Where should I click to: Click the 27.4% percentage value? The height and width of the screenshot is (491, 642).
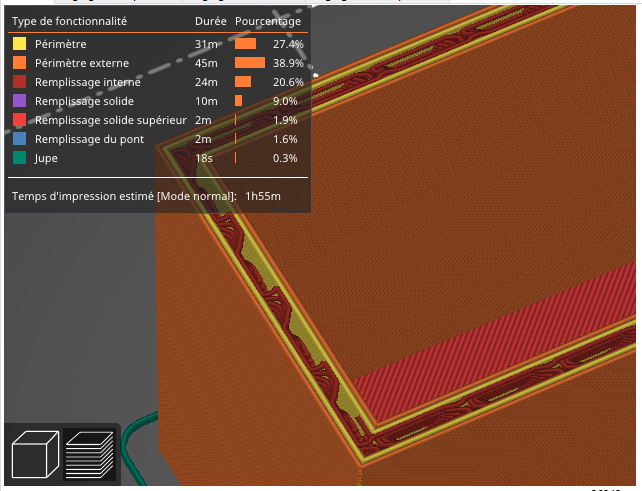(288, 44)
